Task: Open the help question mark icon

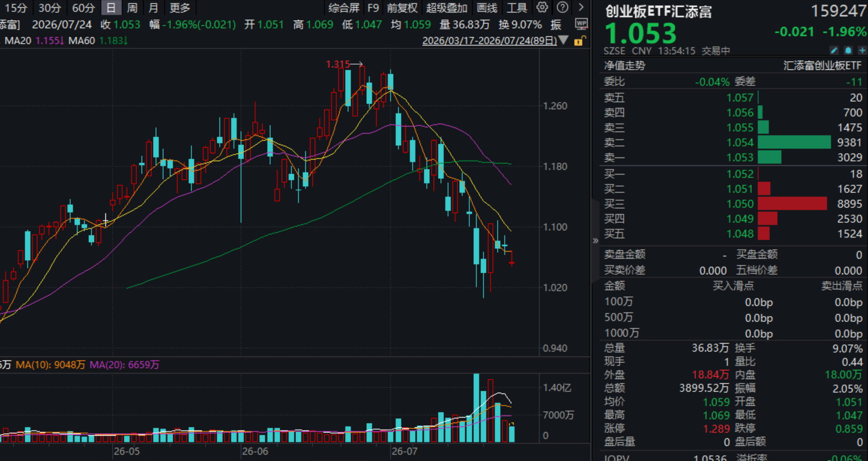Action: click(x=562, y=7)
